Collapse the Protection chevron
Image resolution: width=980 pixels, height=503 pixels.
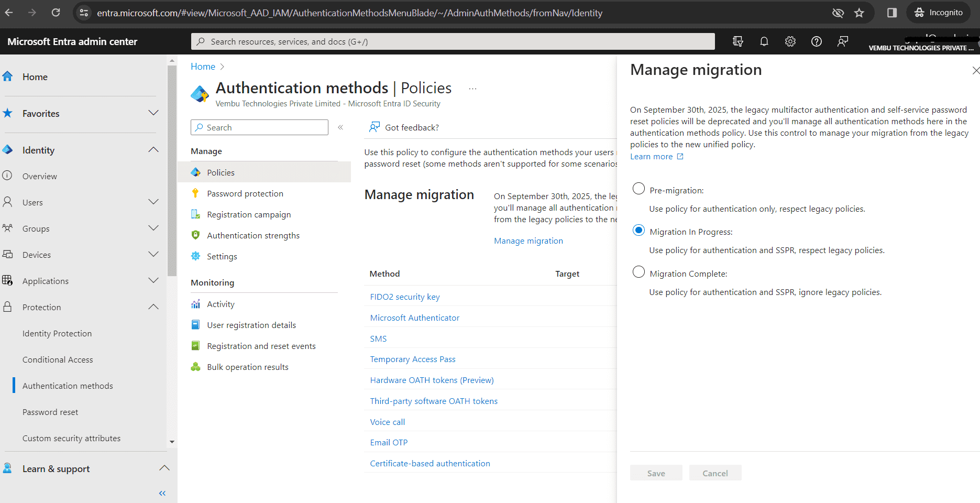point(153,307)
